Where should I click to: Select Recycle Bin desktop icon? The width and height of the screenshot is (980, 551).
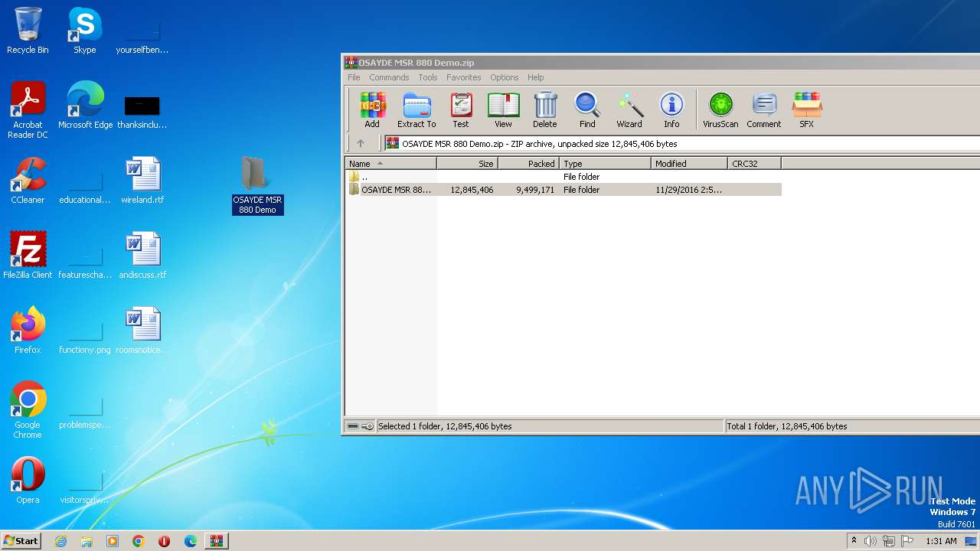(x=28, y=31)
